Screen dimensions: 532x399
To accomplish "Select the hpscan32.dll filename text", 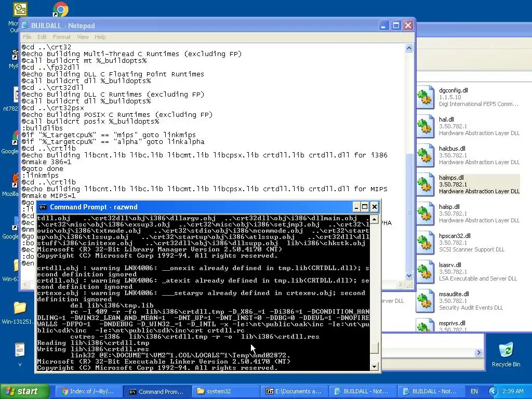I will pos(455,236).
